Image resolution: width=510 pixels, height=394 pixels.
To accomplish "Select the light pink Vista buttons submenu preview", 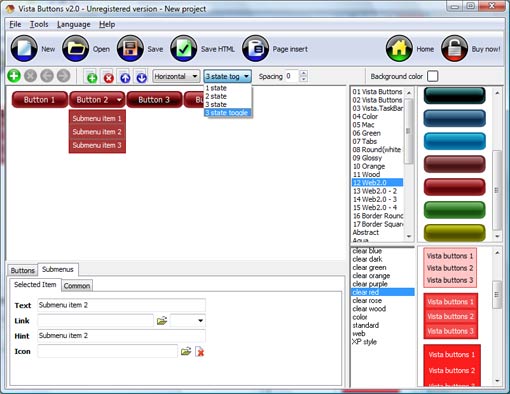I will [x=450, y=268].
